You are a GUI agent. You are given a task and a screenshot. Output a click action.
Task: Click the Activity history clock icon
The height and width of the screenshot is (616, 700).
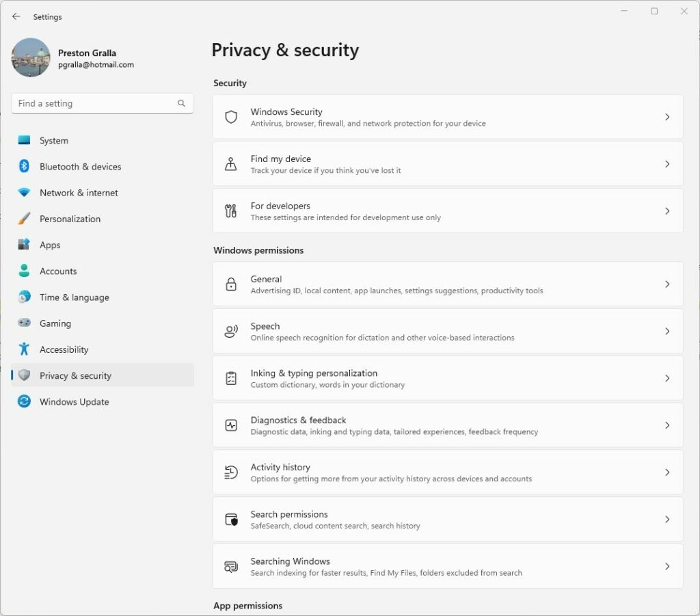click(x=231, y=472)
